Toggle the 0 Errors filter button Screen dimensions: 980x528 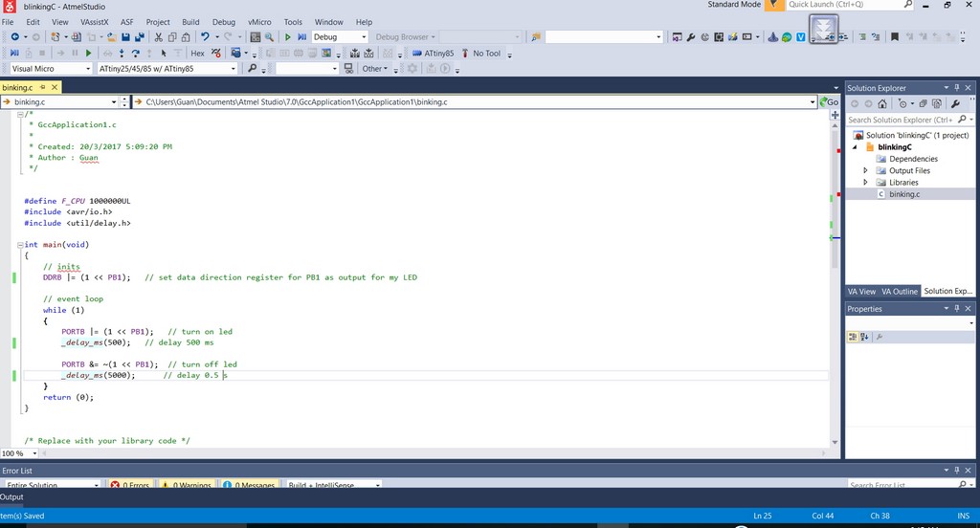tap(130, 485)
